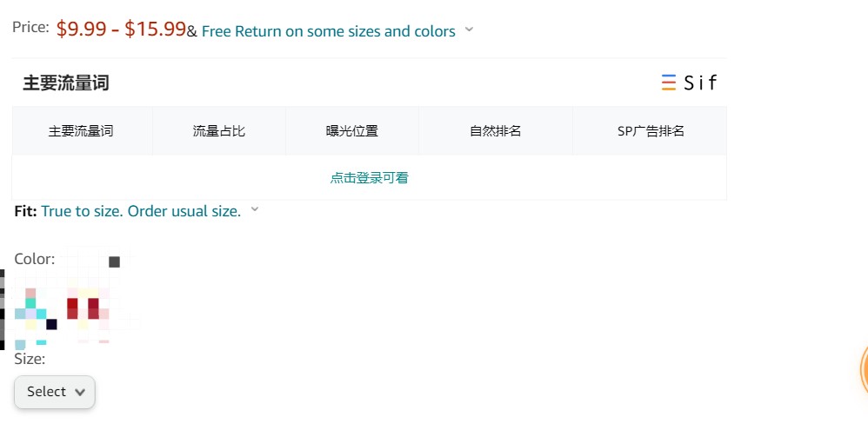Click the SP广告排名 column header

click(651, 131)
